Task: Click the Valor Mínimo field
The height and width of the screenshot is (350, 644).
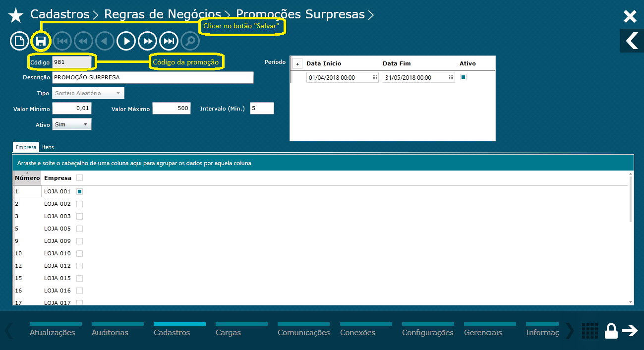Action: click(72, 108)
